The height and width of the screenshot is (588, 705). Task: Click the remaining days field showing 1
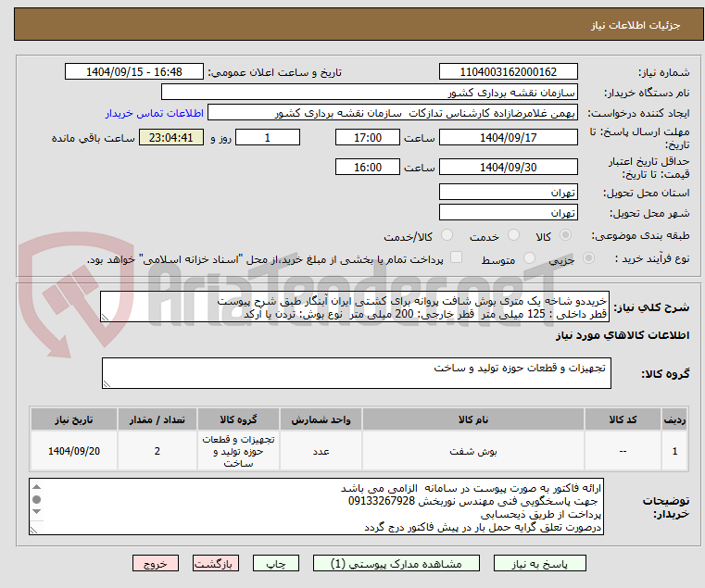click(268, 137)
